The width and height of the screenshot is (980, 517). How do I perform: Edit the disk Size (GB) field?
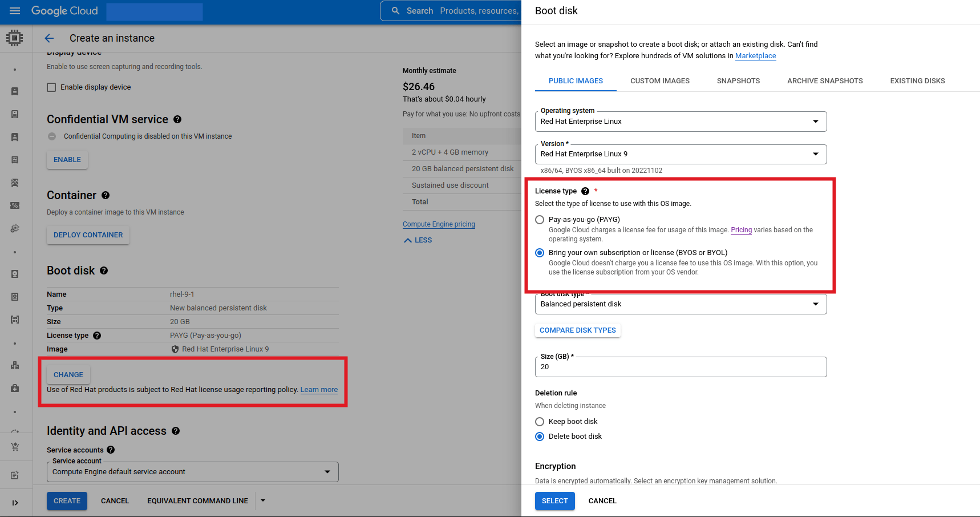coord(680,366)
